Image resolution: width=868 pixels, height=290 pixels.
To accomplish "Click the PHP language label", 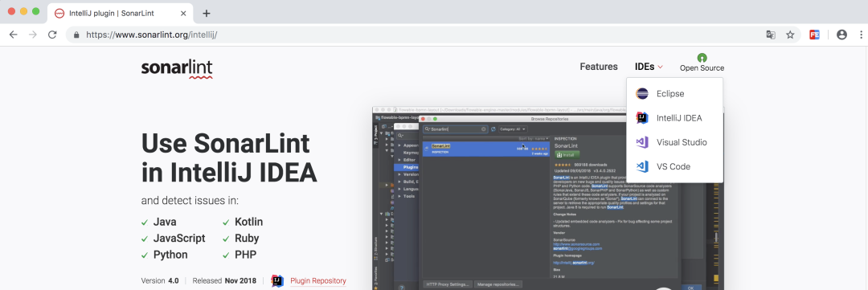I will 245,255.
